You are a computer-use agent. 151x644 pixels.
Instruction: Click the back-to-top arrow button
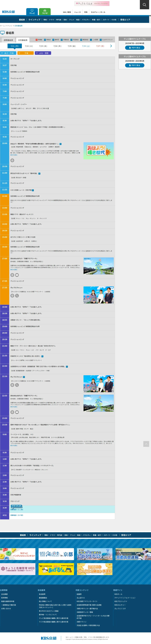coord(146,444)
